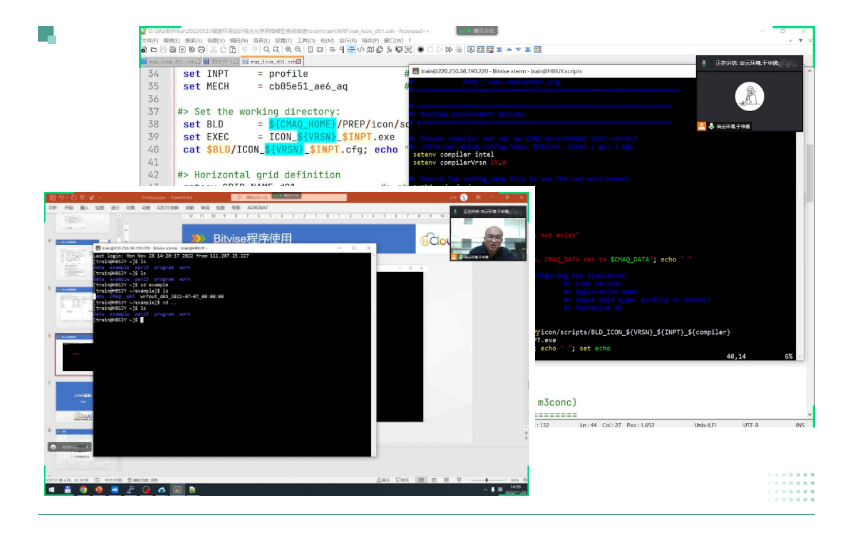
Task: Click the UTF-8 encoding status bar field
Action: pyautogui.click(x=750, y=424)
